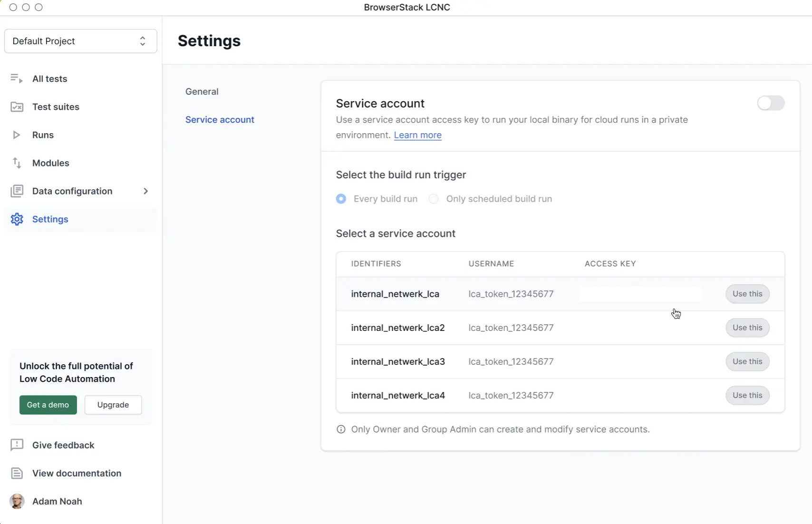Click the Settings gear icon
This screenshot has height=524, width=812.
[x=17, y=219]
